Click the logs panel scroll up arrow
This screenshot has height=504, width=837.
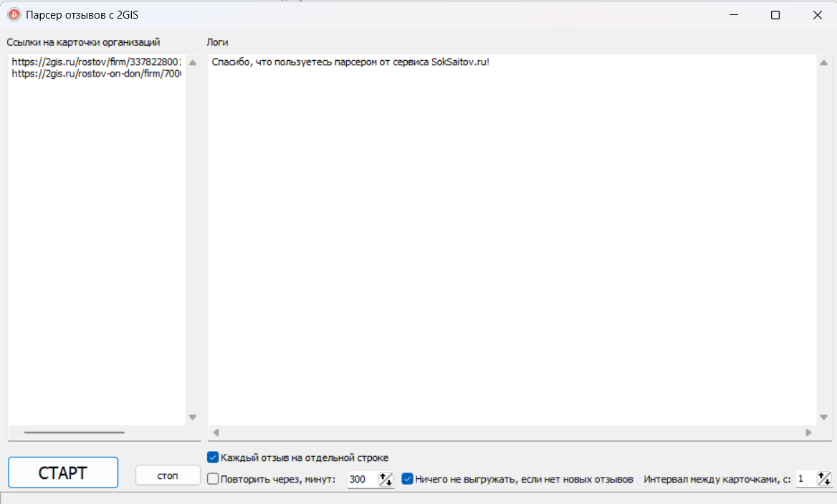coord(823,63)
